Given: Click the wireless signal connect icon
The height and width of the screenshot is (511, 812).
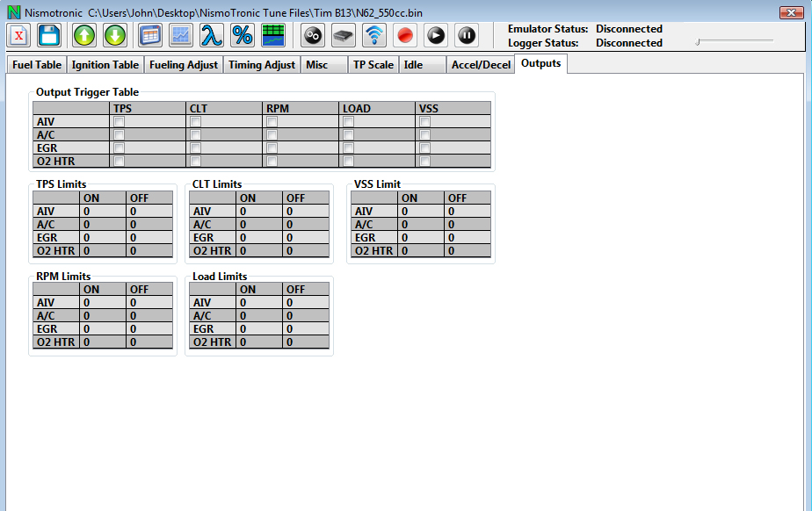Looking at the screenshot, I should pos(374,35).
